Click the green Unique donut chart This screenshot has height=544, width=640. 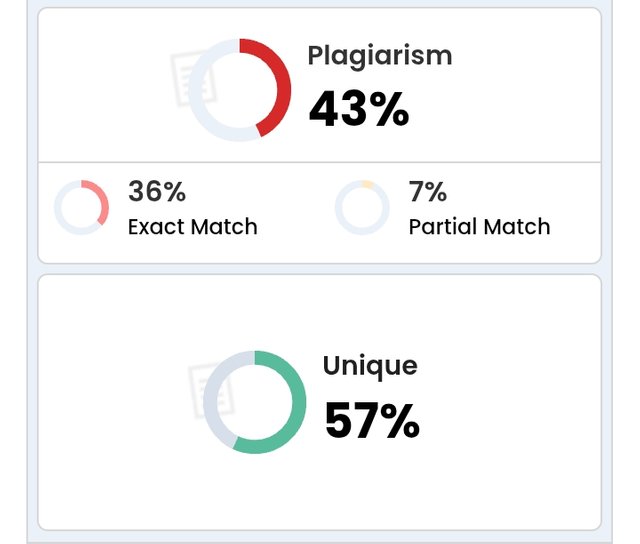pyautogui.click(x=254, y=402)
